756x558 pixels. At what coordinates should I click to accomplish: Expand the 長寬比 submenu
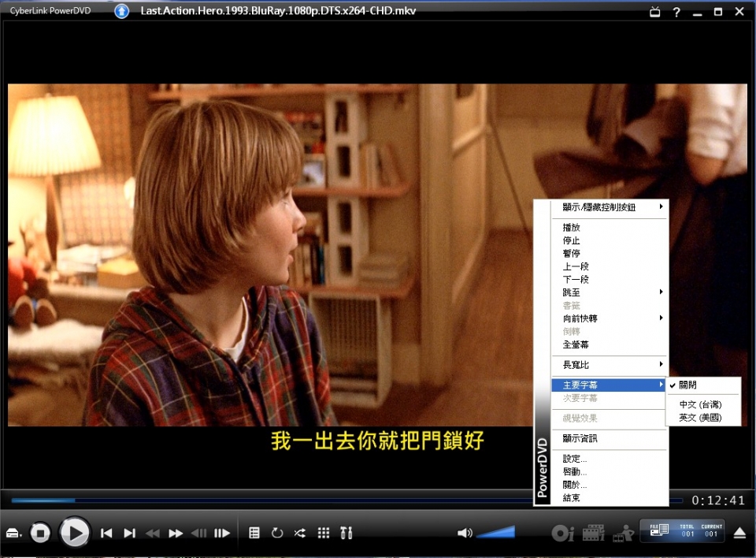click(598, 365)
